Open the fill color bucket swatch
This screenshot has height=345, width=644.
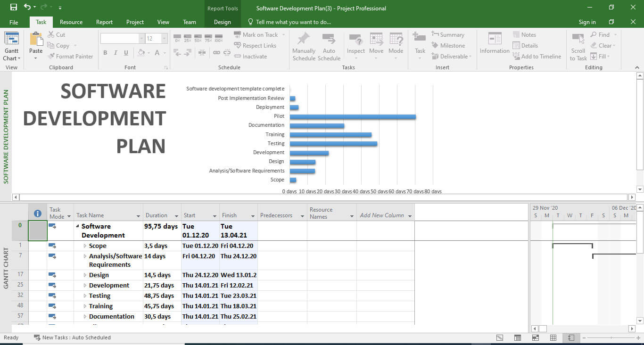click(x=141, y=53)
